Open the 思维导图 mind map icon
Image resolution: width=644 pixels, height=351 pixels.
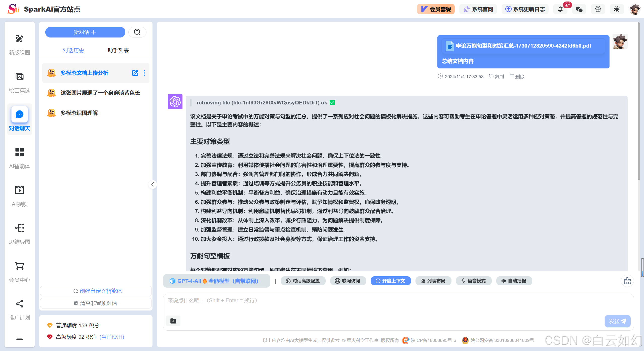point(19,228)
